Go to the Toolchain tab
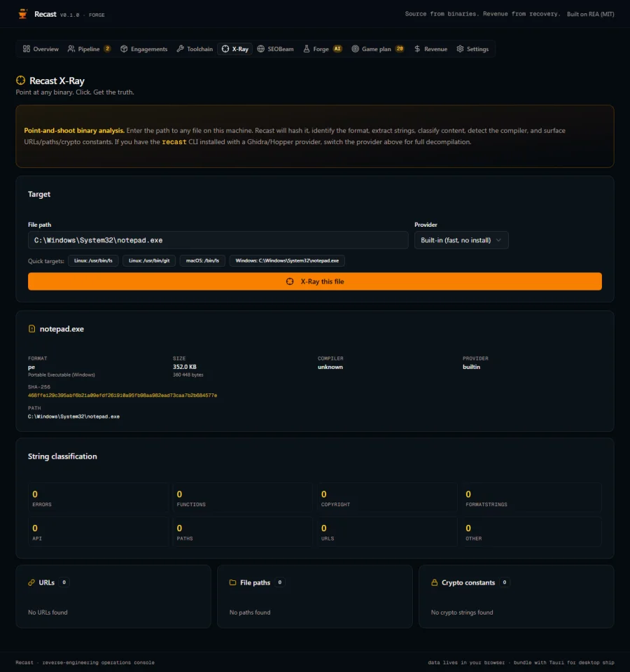 pyautogui.click(x=195, y=49)
